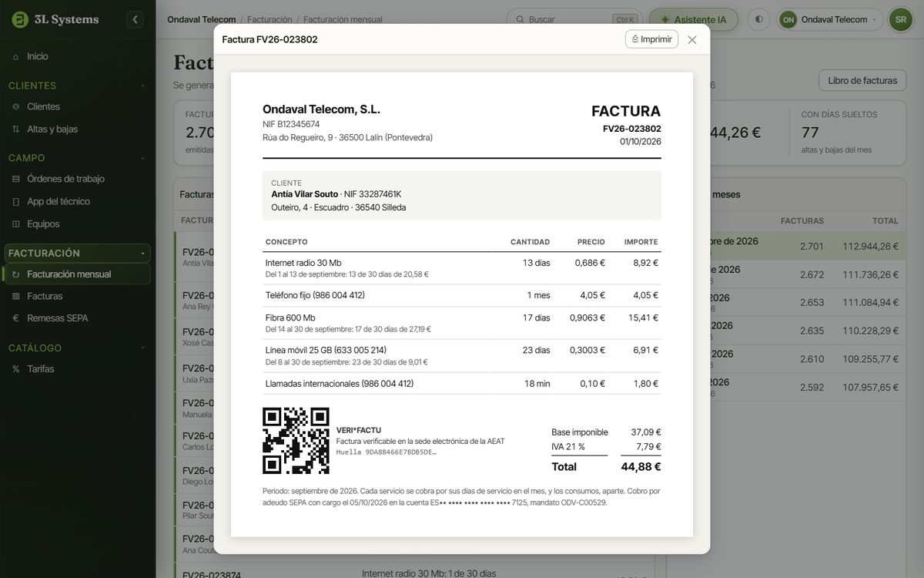Click the VERI*FACTU QR code
Image resolution: width=924 pixels, height=578 pixels.
tap(296, 441)
